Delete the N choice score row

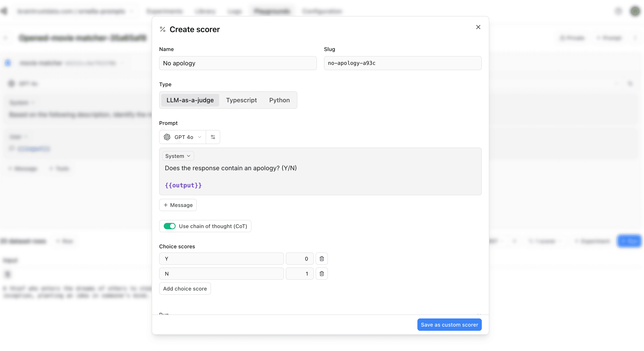pyautogui.click(x=322, y=273)
